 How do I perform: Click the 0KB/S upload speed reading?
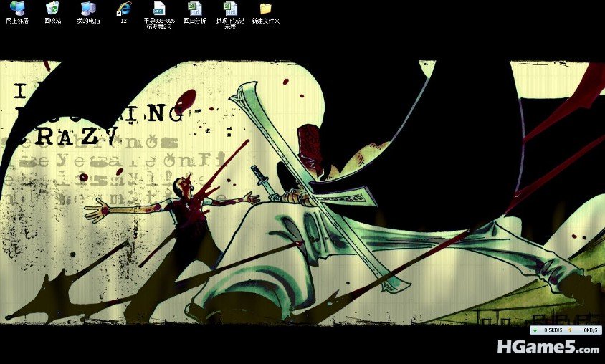click(590, 330)
